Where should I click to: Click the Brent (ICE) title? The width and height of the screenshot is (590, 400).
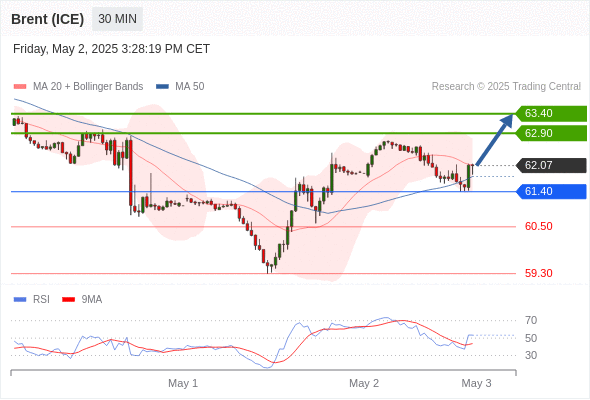pos(47,19)
